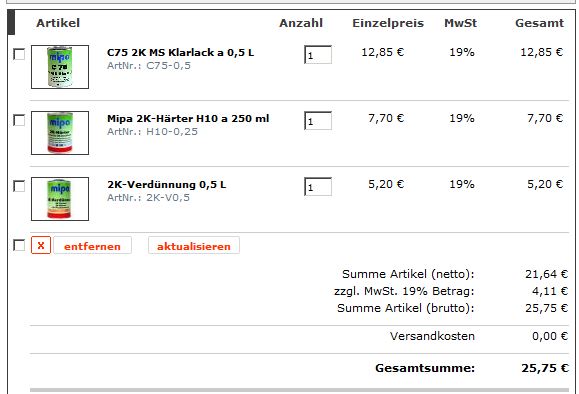Click the aktualisieren button

(x=194, y=246)
